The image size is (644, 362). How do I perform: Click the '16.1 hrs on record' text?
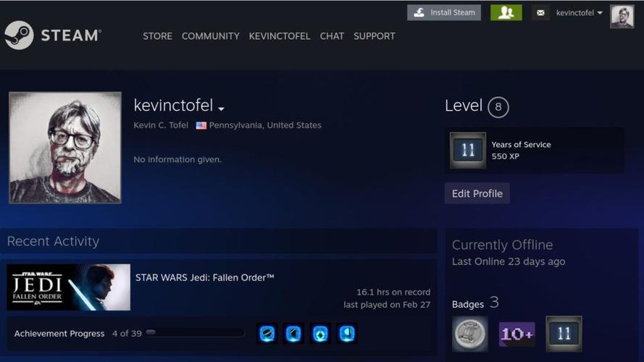(x=393, y=292)
